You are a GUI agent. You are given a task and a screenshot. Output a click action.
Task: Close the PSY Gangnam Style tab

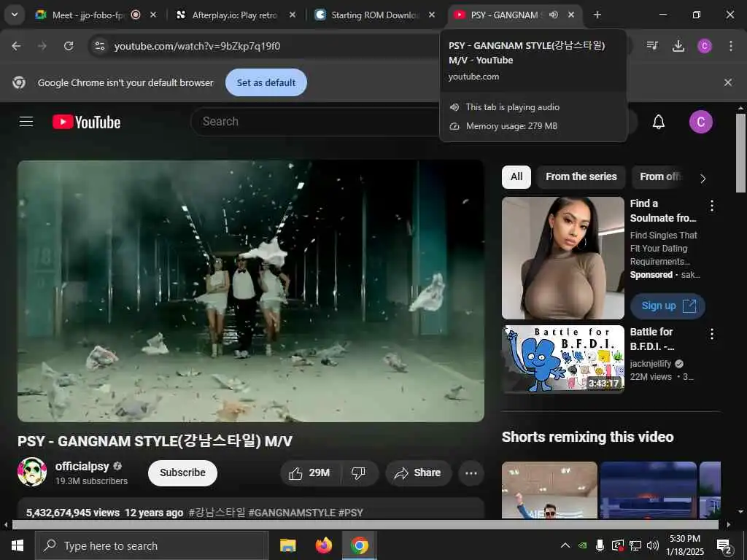pos(571,15)
